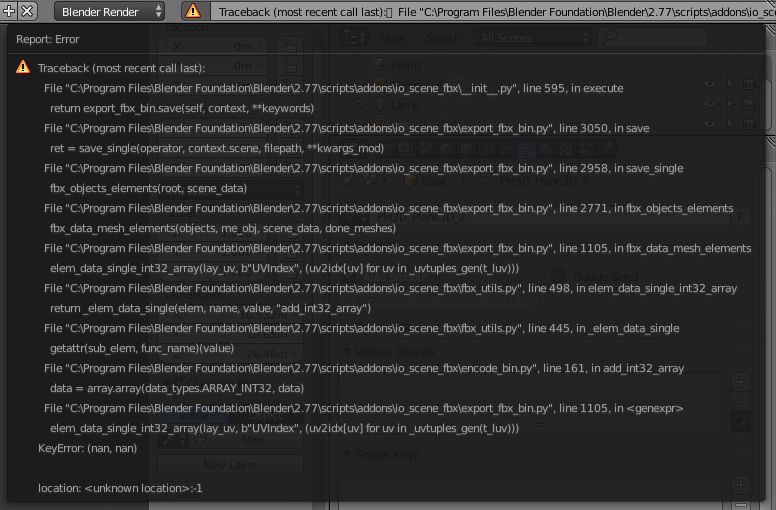Viewport: 776px width, 510px height.
Task: Toggle the Lamp row's eye visibility icon
Action: pyautogui.click(x=710, y=104)
